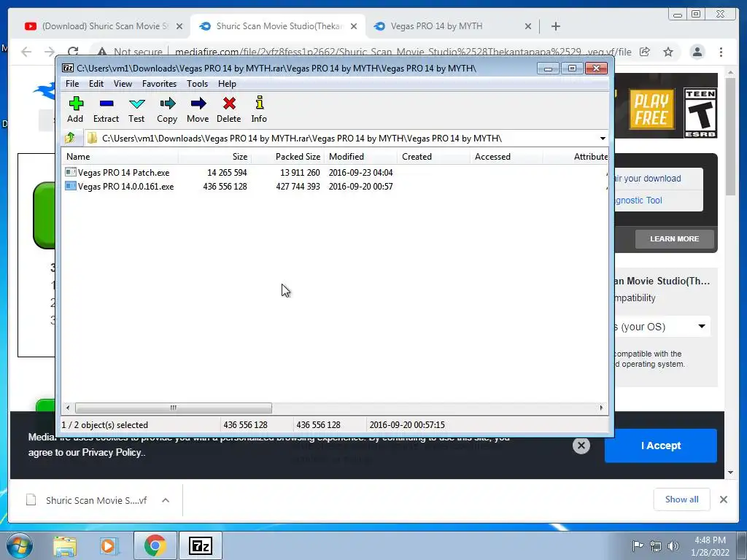The image size is (747, 560).
Task: Sort files by Name column
Action: pyautogui.click(x=120, y=157)
